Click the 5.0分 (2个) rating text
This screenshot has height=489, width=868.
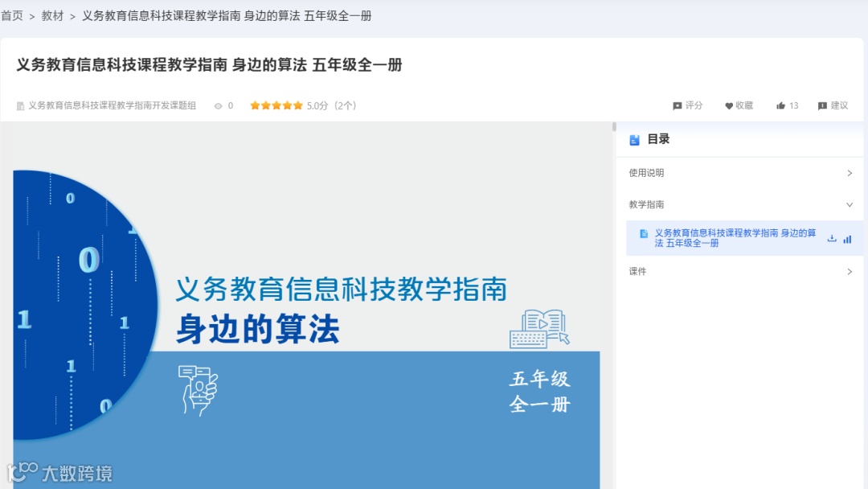point(332,105)
